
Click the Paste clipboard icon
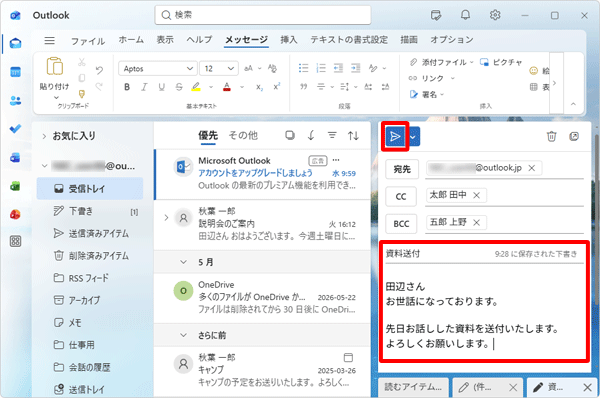55,67
